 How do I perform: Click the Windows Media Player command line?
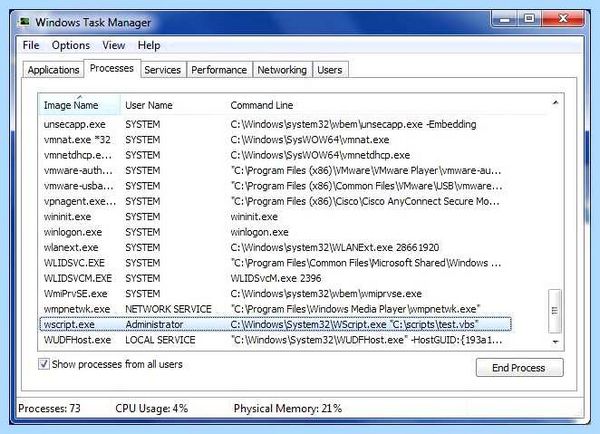[355, 309]
